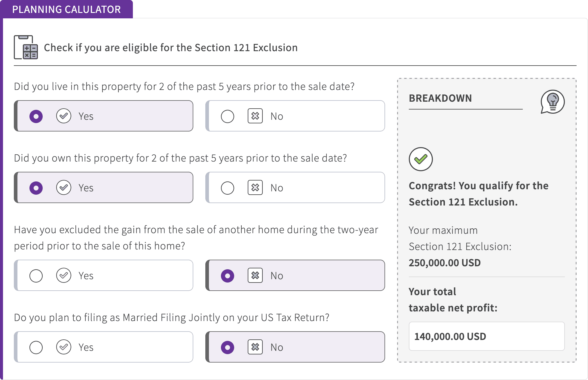The height and width of the screenshot is (380, 588).
Task: Select the Yes radio for living in property
Action: pyautogui.click(x=36, y=116)
